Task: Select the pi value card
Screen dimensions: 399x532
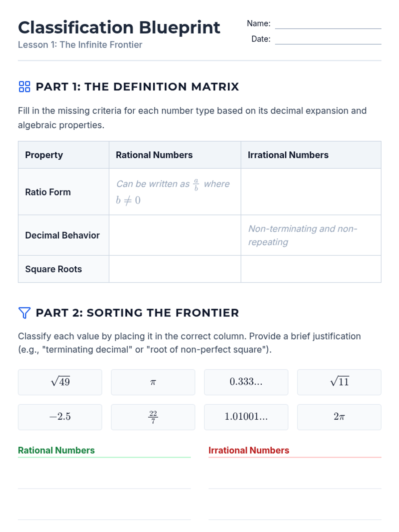Action: pos(153,382)
